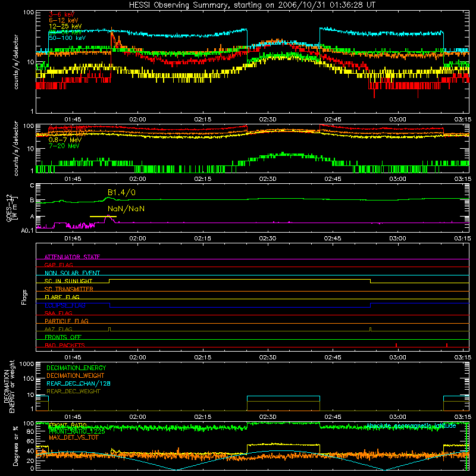The image size is (476, 476).
Task: Select the 3-6 keV legend label
Action: pos(61,14)
